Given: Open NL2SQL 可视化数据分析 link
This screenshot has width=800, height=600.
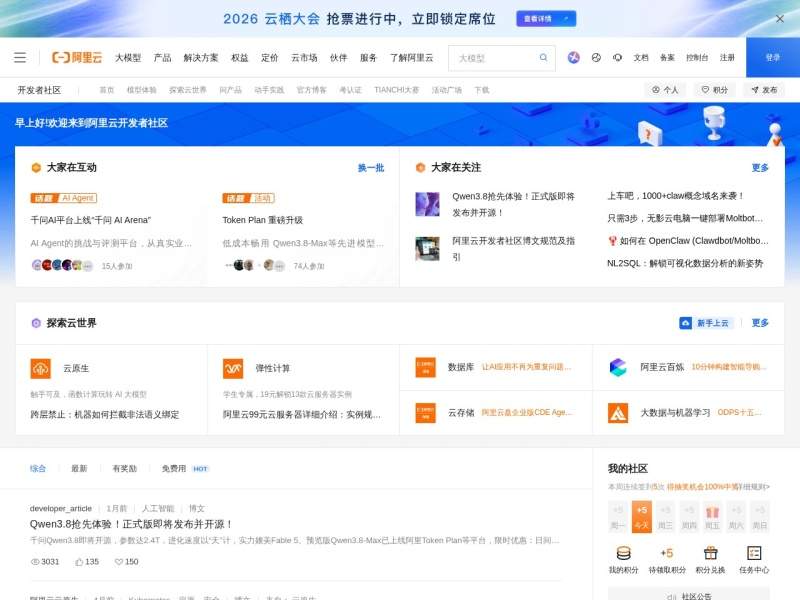Looking at the screenshot, I should tap(685, 263).
